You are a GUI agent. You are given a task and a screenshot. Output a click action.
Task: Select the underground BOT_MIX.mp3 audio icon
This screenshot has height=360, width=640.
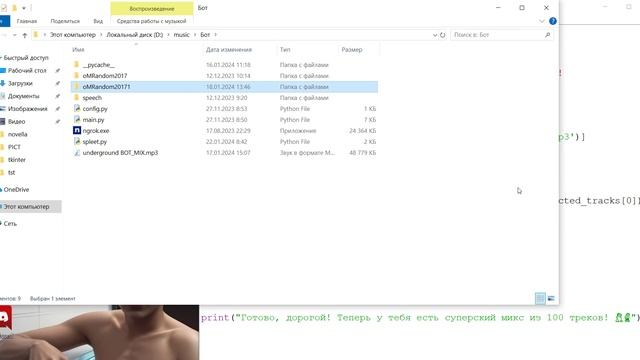(77, 153)
